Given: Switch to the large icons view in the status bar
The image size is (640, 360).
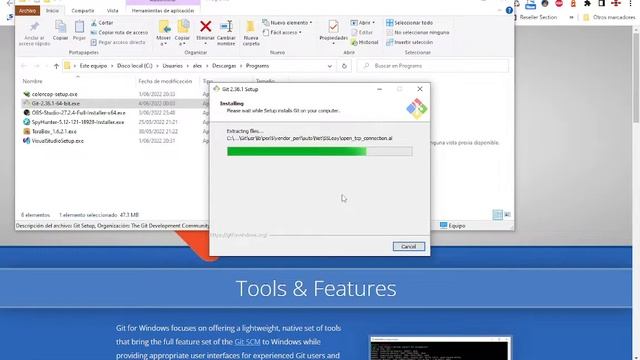Looking at the screenshot, I should pyautogui.click(x=507, y=214).
